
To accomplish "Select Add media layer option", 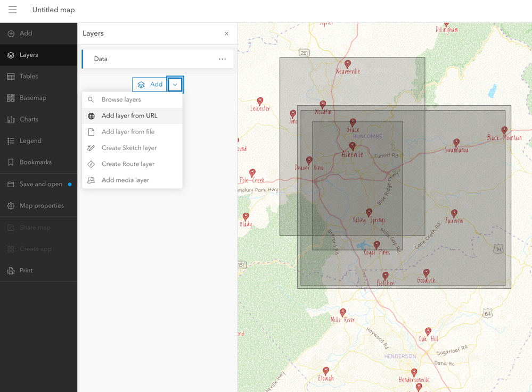I will (125, 180).
